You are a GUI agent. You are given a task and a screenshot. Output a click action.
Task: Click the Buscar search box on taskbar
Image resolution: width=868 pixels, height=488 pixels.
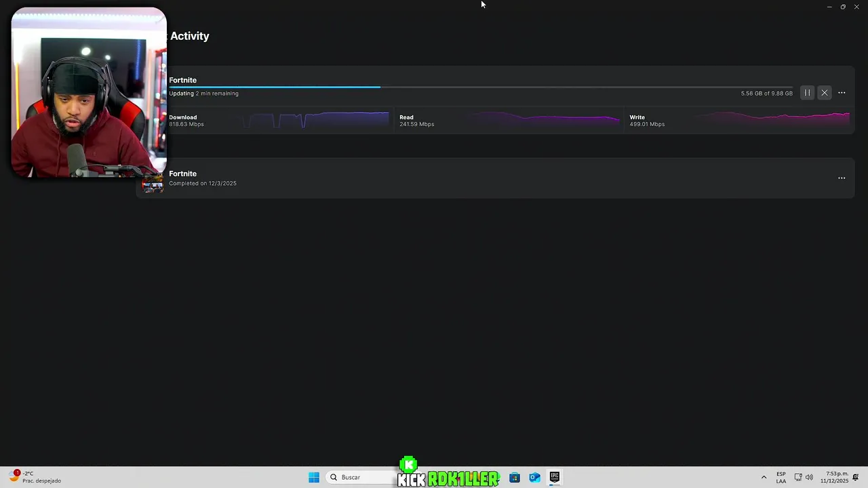click(x=361, y=477)
